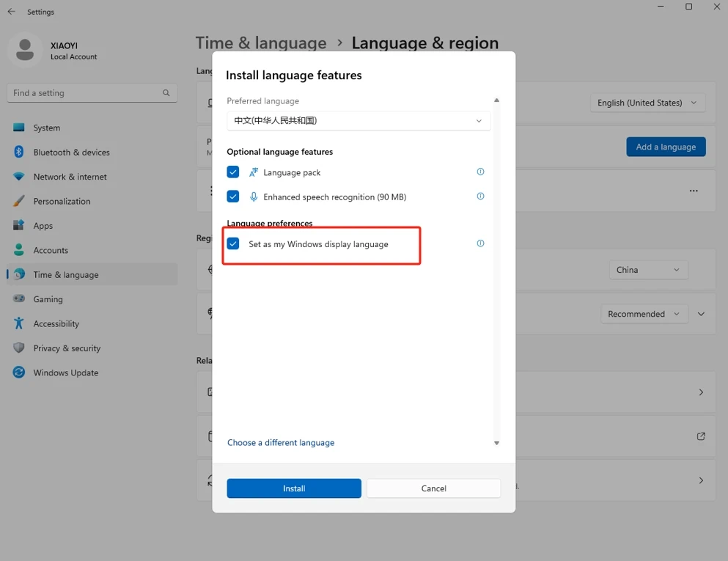
Task: Maximize the Settings window
Action: pyautogui.click(x=689, y=7)
